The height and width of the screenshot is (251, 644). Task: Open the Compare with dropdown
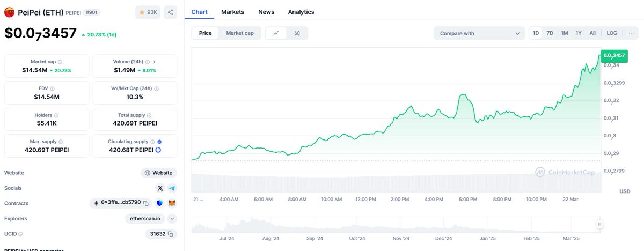click(x=479, y=33)
